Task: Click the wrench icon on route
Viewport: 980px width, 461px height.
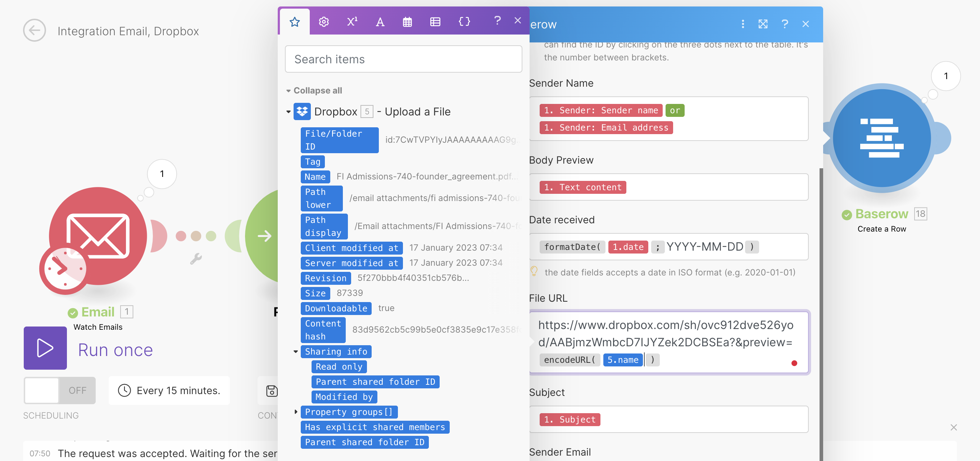Action: coord(196,259)
